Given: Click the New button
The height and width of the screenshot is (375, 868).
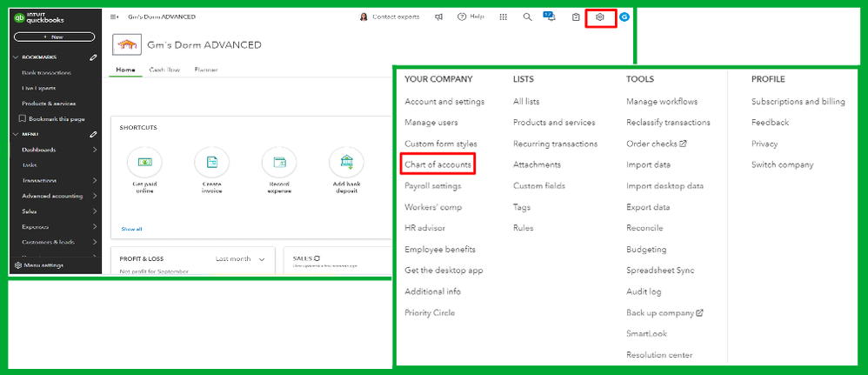Looking at the screenshot, I should (x=54, y=37).
